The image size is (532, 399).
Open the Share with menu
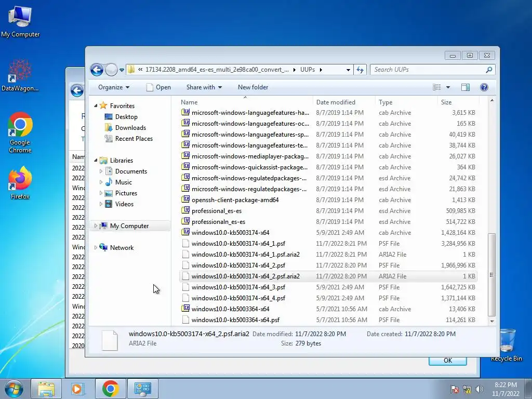[204, 87]
